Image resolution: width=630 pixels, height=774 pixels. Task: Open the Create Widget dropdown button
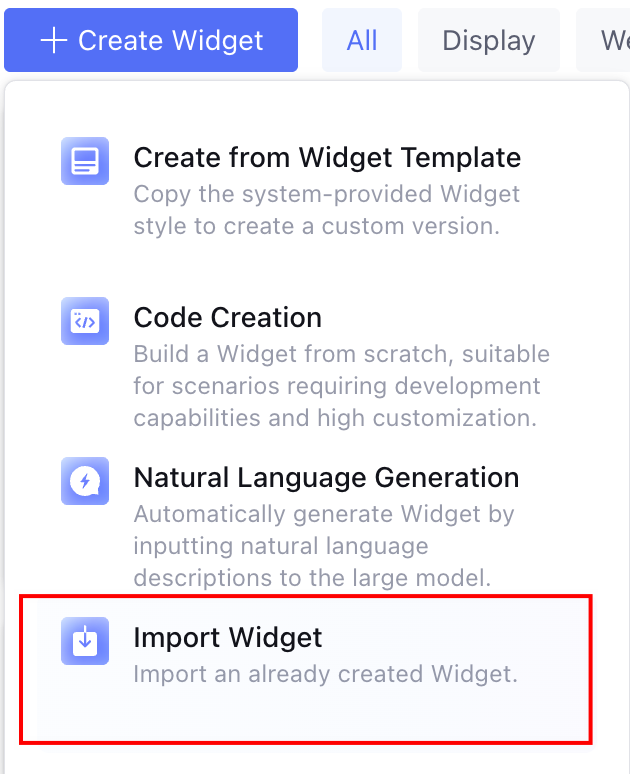(151, 40)
